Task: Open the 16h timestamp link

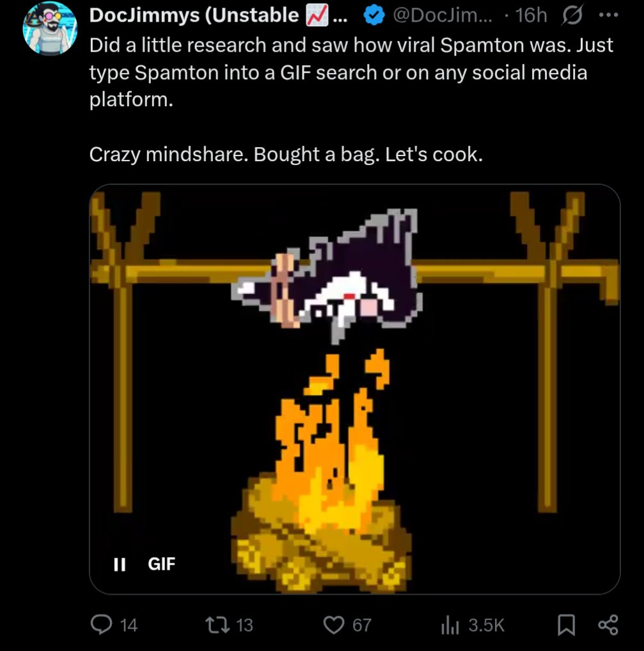Action: coord(531,16)
